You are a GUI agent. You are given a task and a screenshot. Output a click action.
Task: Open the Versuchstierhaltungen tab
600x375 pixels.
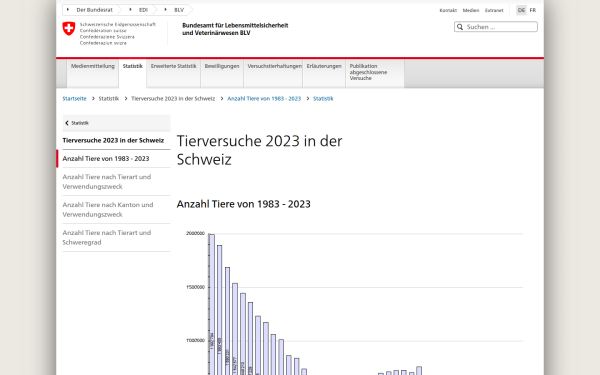tap(273, 73)
